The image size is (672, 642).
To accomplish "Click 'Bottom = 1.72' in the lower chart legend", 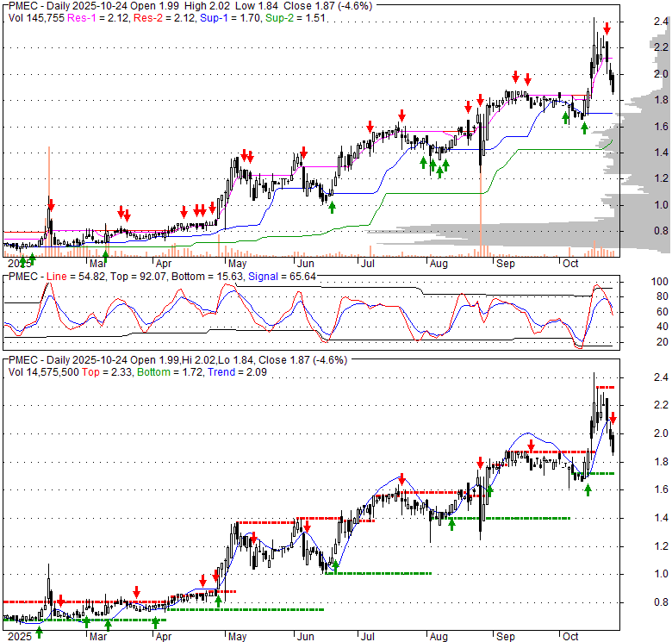I will coord(170,372).
